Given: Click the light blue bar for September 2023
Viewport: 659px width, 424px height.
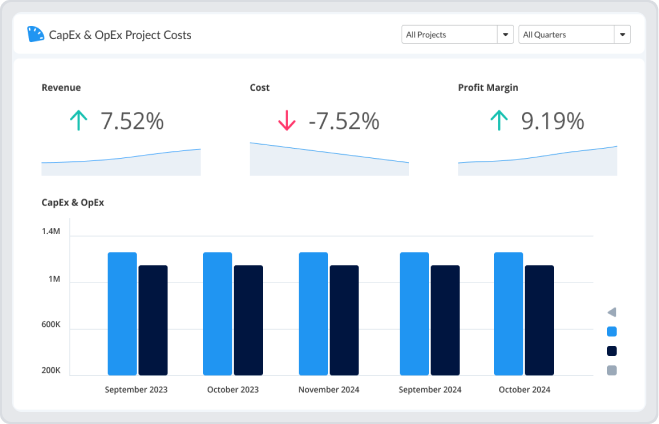Looking at the screenshot, I should tap(122, 313).
